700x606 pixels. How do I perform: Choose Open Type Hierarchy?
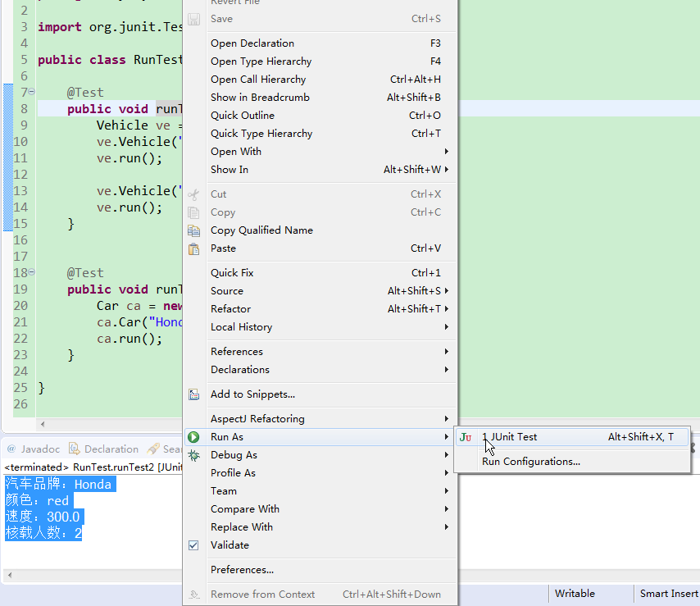point(320,62)
